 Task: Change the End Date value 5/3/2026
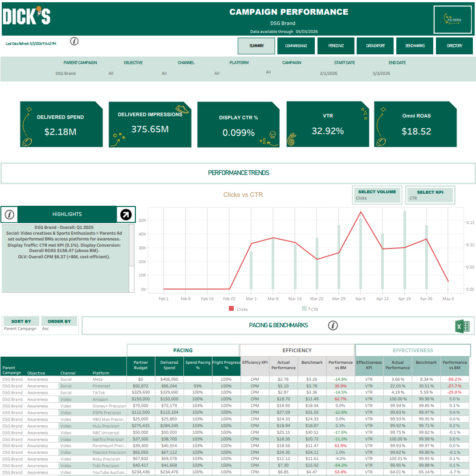coord(381,73)
